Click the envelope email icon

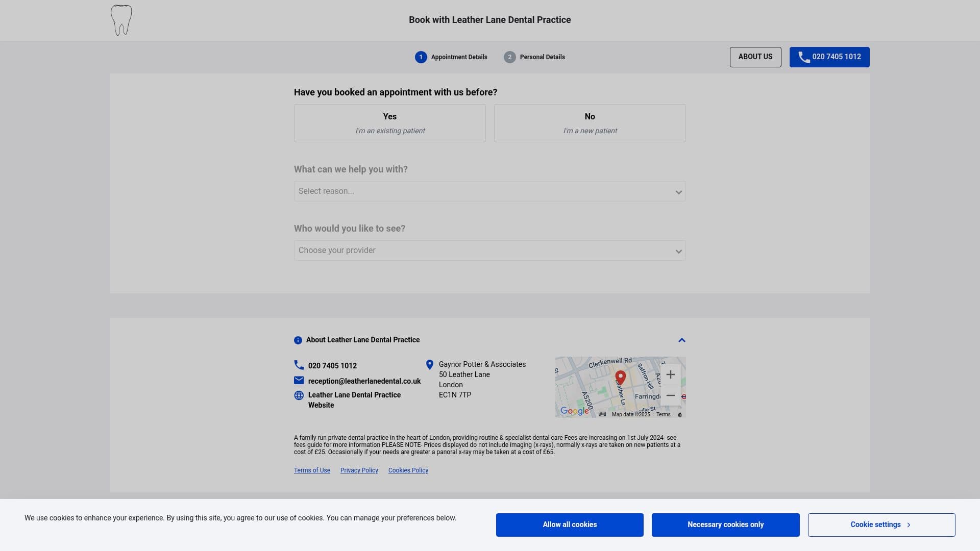coord(299,380)
